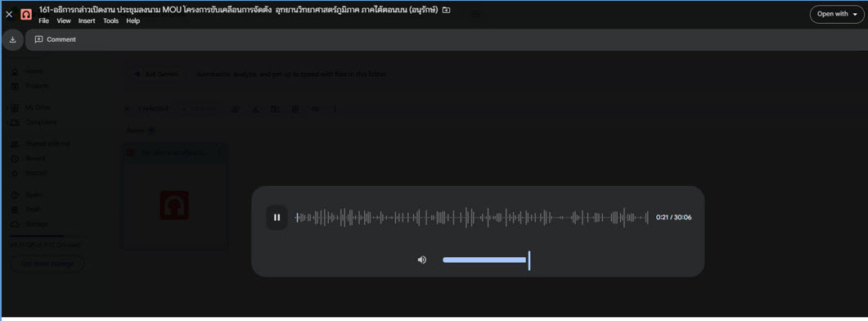The image size is (868, 321).
Task: Open the View menu
Action: [64, 21]
